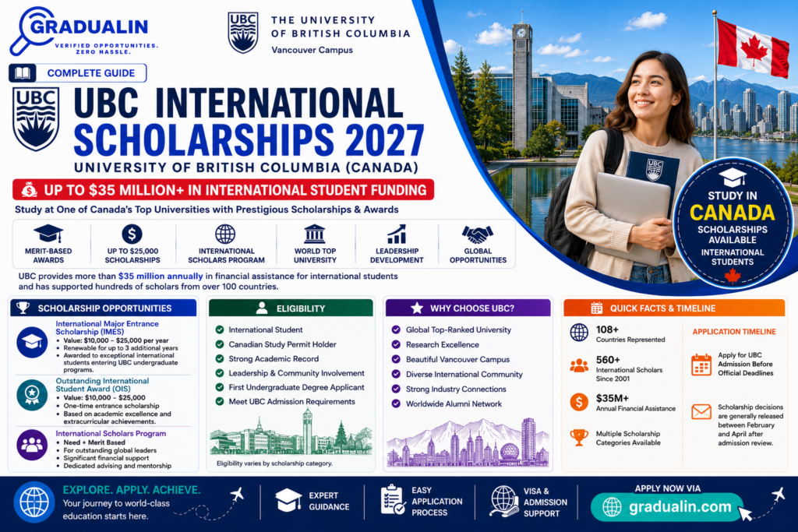
Task: Click the checkmark beside Strong Academic Record
Action: tap(220, 358)
